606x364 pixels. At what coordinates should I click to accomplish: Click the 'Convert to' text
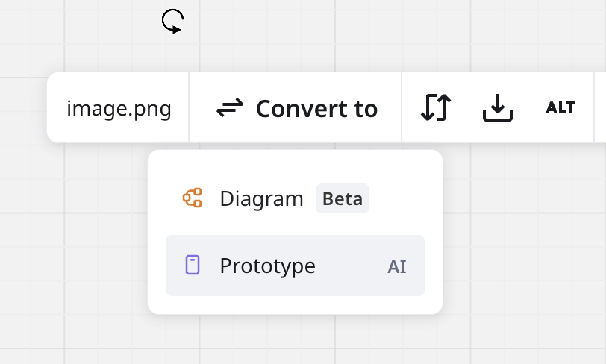(316, 109)
